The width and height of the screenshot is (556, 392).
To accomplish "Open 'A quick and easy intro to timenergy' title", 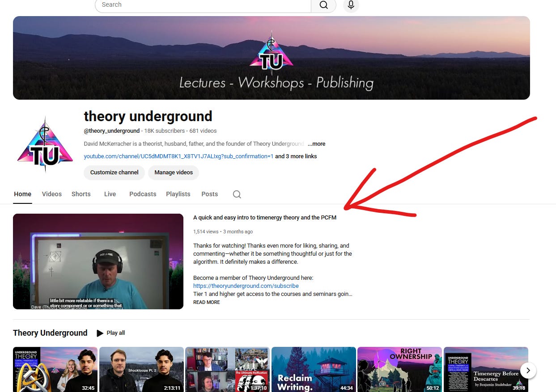I will (265, 218).
